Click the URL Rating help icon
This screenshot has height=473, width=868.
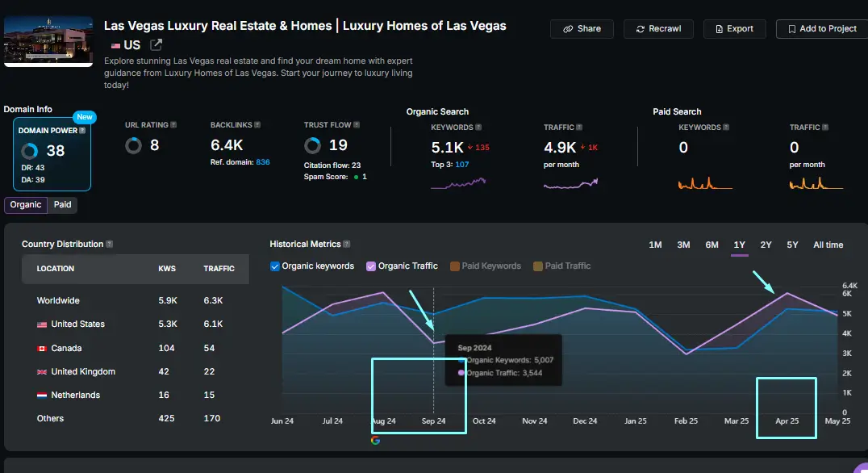tap(173, 124)
